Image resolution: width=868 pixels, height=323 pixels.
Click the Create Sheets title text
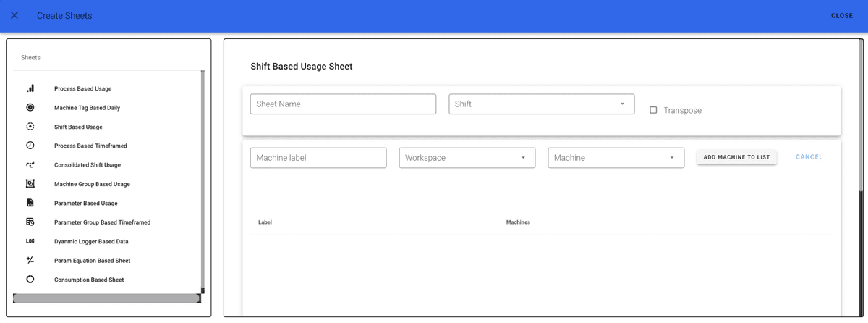pyautogui.click(x=64, y=15)
